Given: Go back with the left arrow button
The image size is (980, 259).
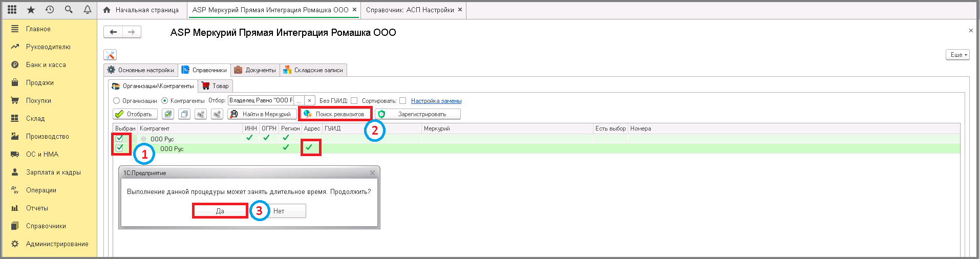Looking at the screenshot, I should click(113, 32).
